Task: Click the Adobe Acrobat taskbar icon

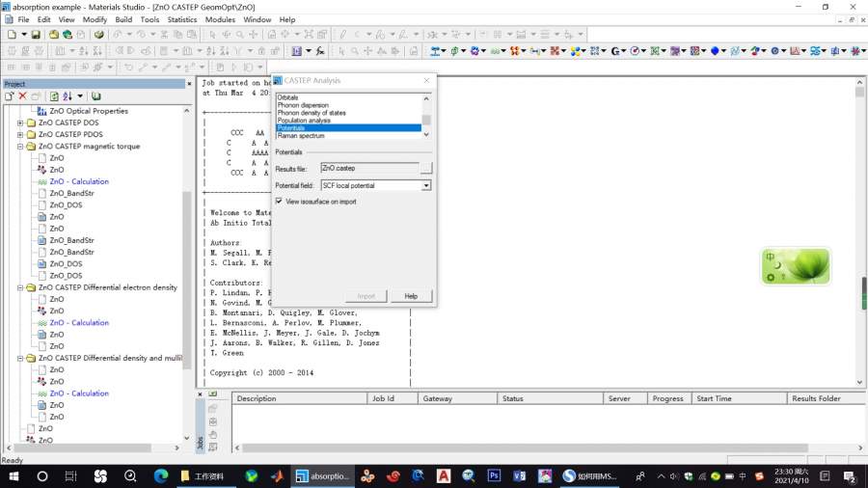Action: pyautogui.click(x=444, y=476)
